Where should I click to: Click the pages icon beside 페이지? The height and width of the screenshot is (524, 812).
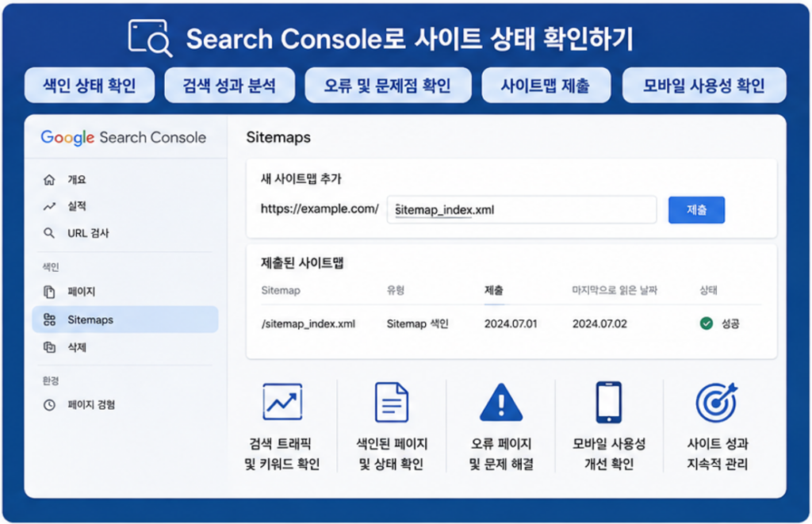click(x=49, y=292)
